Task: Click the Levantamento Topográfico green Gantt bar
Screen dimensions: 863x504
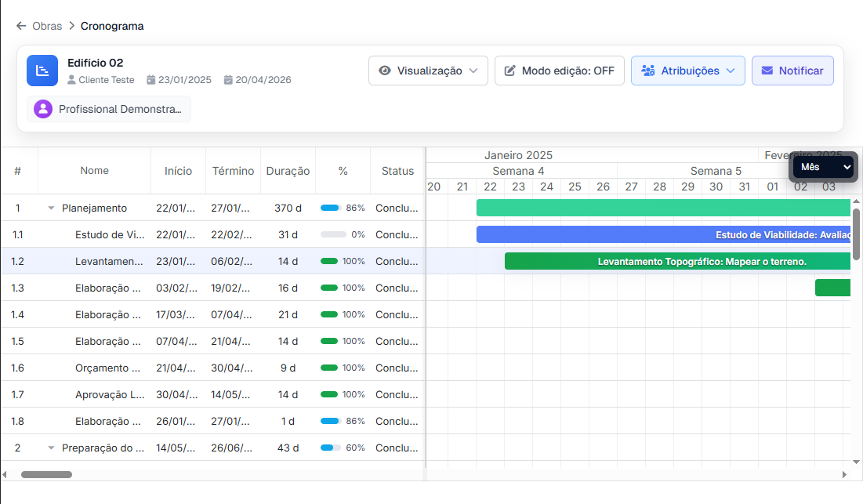Action: [x=677, y=261]
